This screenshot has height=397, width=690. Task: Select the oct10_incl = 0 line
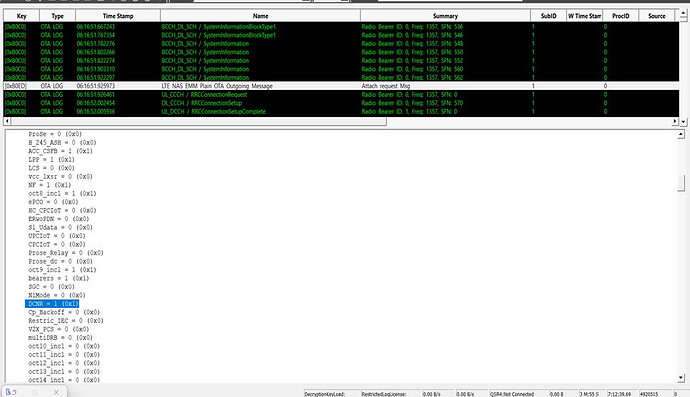(x=64, y=346)
